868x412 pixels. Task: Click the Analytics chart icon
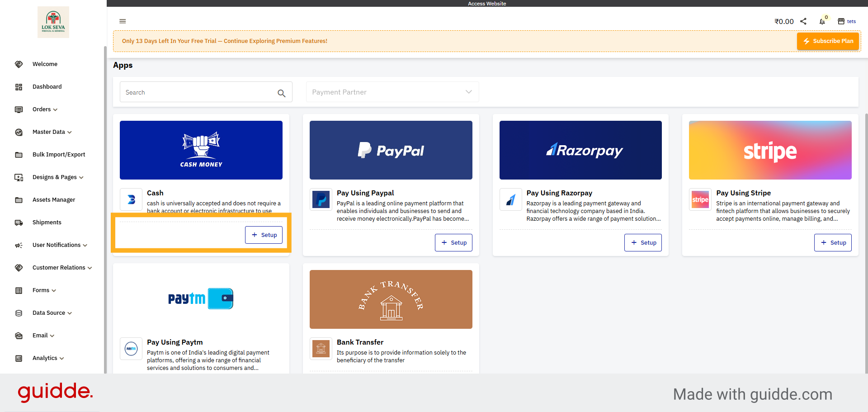click(x=19, y=358)
